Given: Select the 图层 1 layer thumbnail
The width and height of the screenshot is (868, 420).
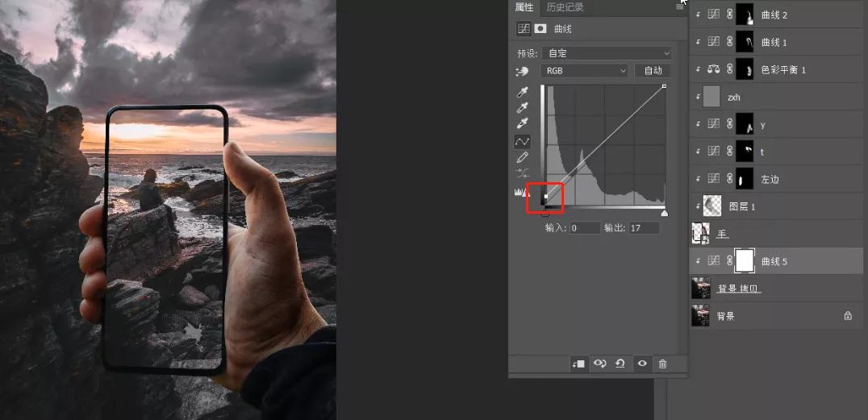Looking at the screenshot, I should 712,206.
